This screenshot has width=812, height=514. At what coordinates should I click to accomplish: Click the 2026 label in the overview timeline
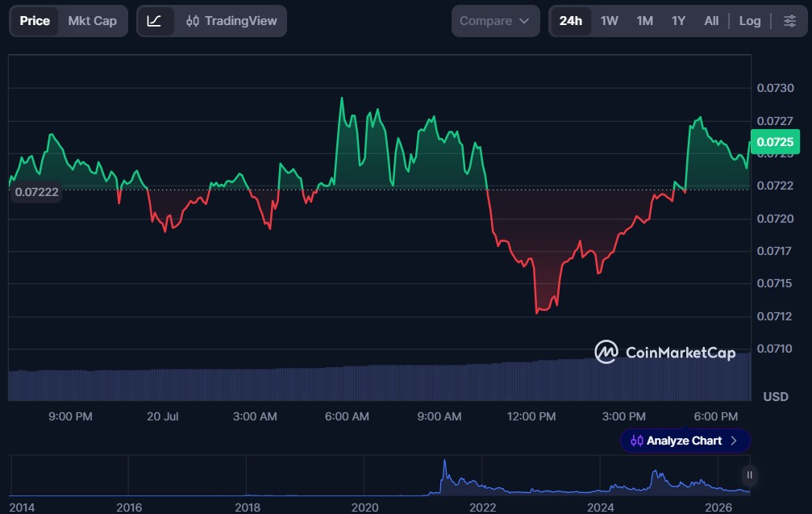coord(718,508)
